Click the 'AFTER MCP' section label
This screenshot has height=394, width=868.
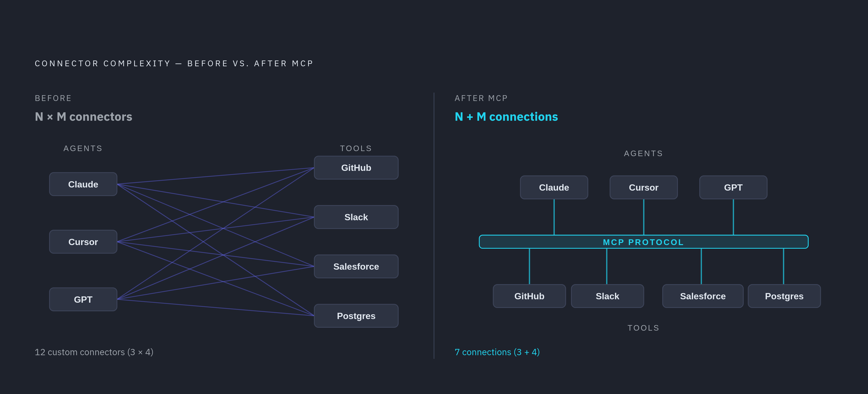[481, 98]
